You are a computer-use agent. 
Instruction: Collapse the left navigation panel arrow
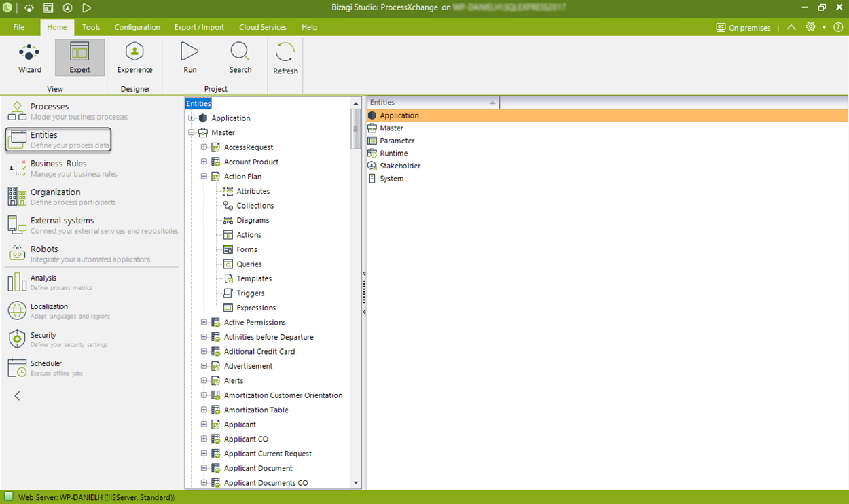(x=17, y=396)
